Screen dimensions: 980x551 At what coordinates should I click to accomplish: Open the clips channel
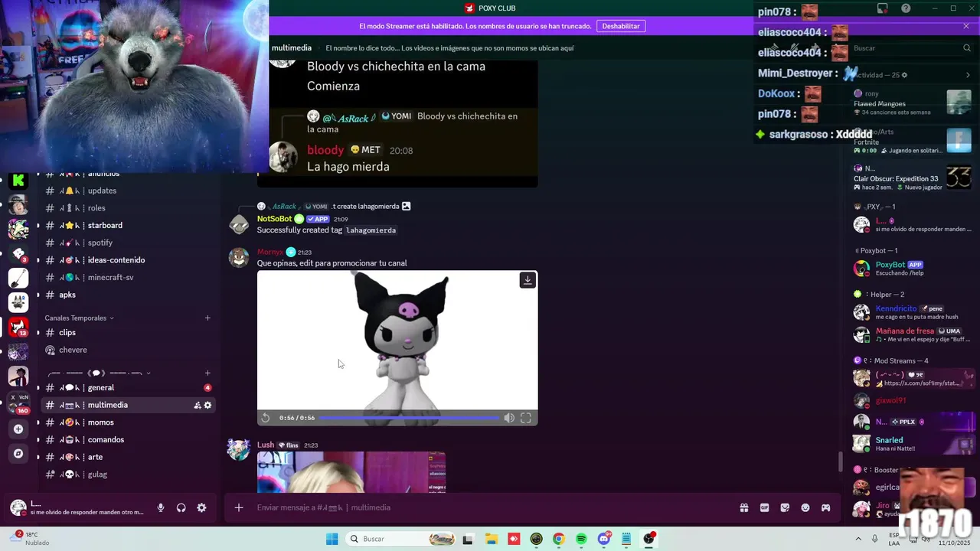[x=128, y=333]
